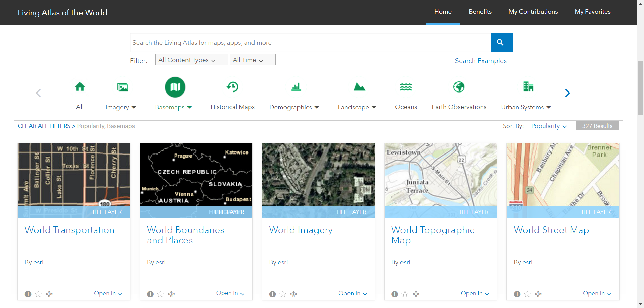
Task: Click contribute icon on World Street Map card
Action: (538, 294)
